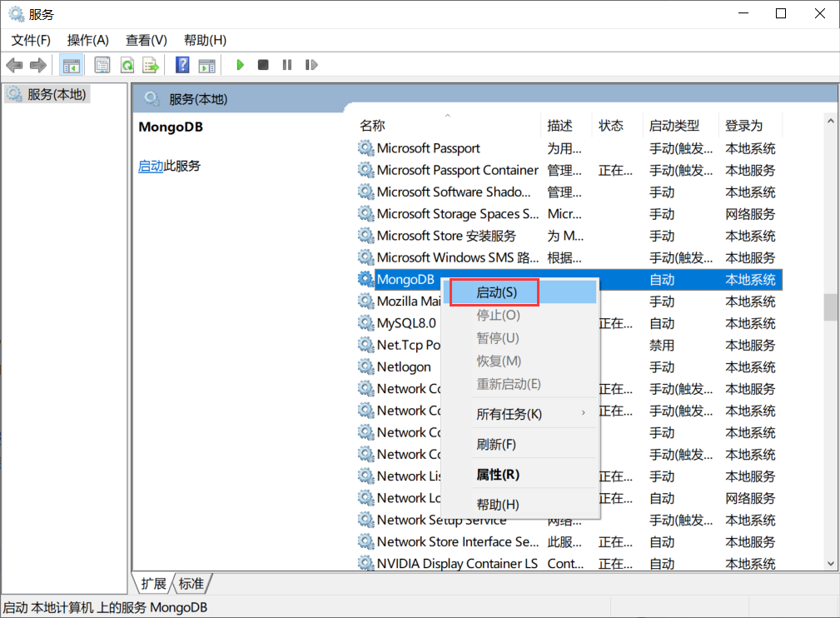Image resolution: width=840 pixels, height=618 pixels.
Task: Switch to the 扩展 tab
Action: click(154, 584)
